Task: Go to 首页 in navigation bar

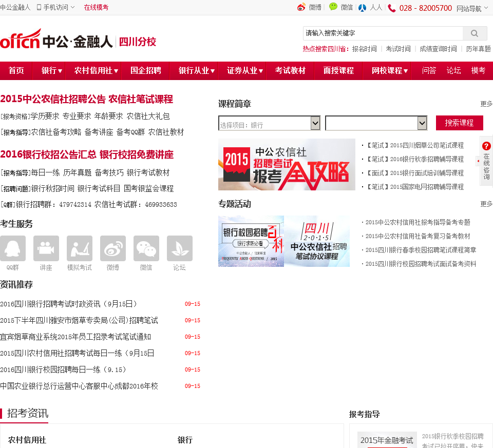Action: click(x=16, y=71)
